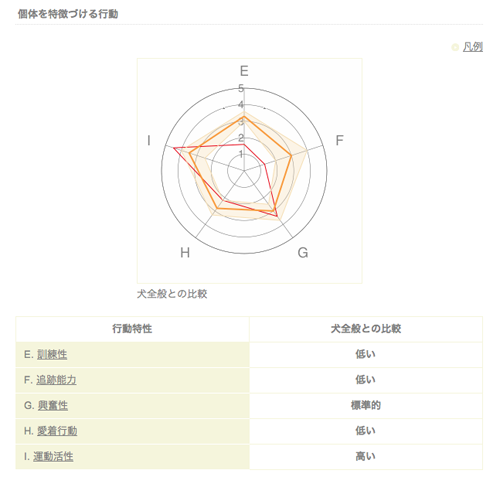
Task: Open the 訓練性 link in row E
Action: [x=52, y=354]
